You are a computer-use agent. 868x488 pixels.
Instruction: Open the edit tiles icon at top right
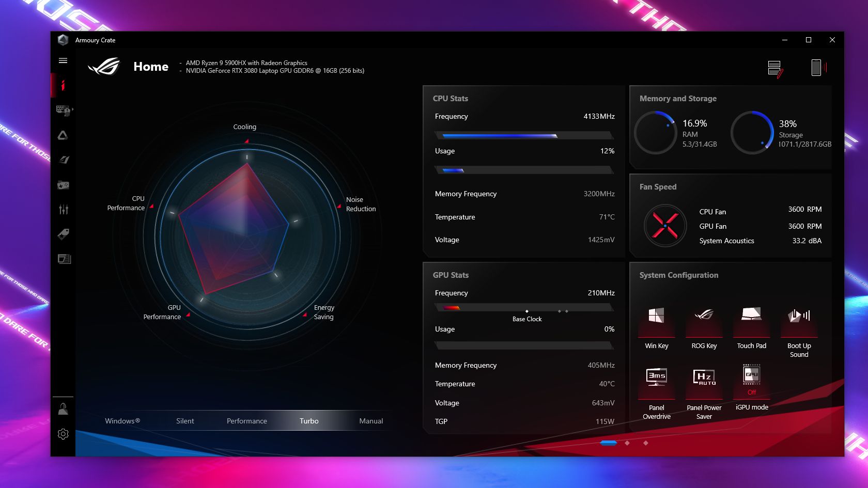(774, 67)
